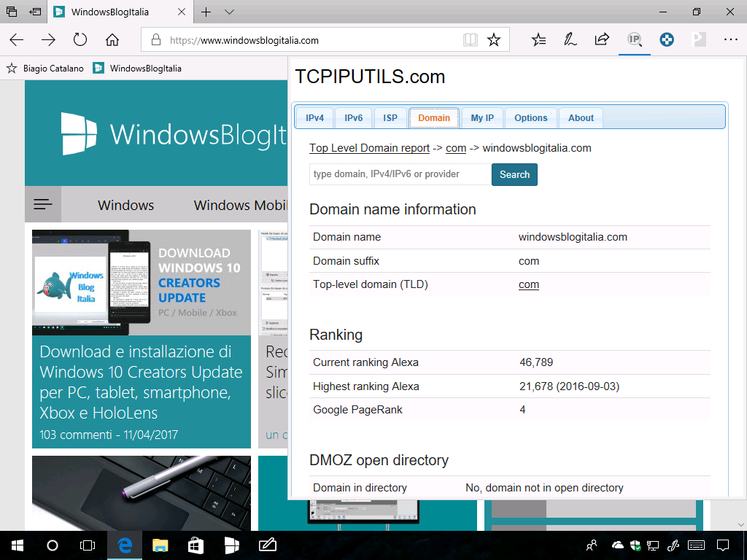Open the Hub favorites list icon
Viewport: 747px width, 560px height.
tap(539, 40)
